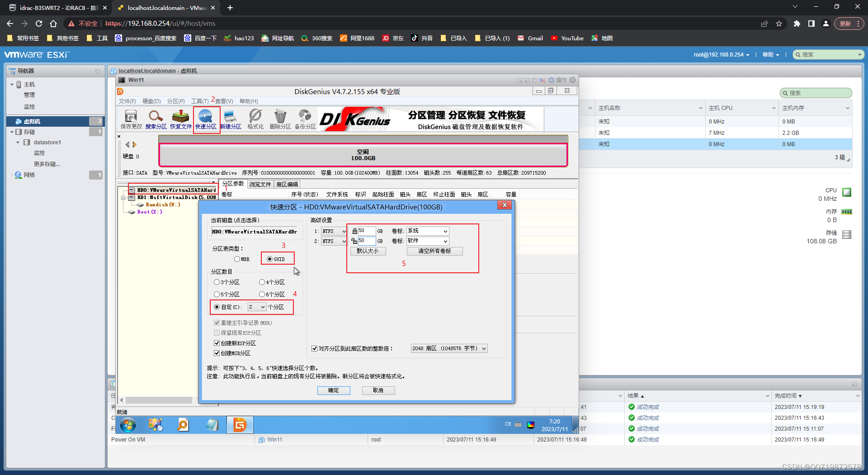This screenshot has height=475, width=868.
Task: Click magnifier search app in VM taskbar
Action: [x=183, y=425]
